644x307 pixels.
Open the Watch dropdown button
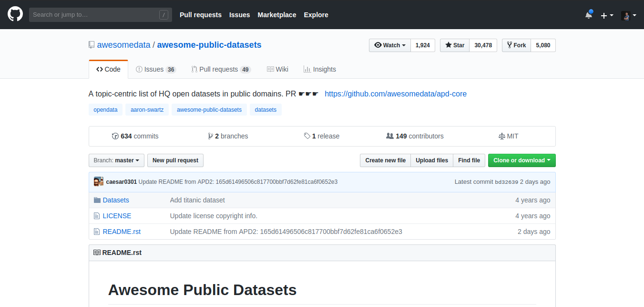pos(390,45)
